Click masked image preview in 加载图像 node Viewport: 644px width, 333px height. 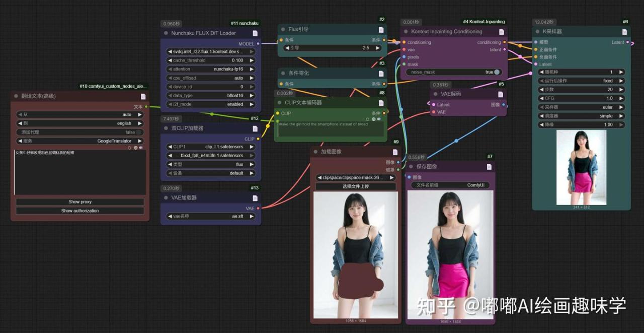coord(355,255)
